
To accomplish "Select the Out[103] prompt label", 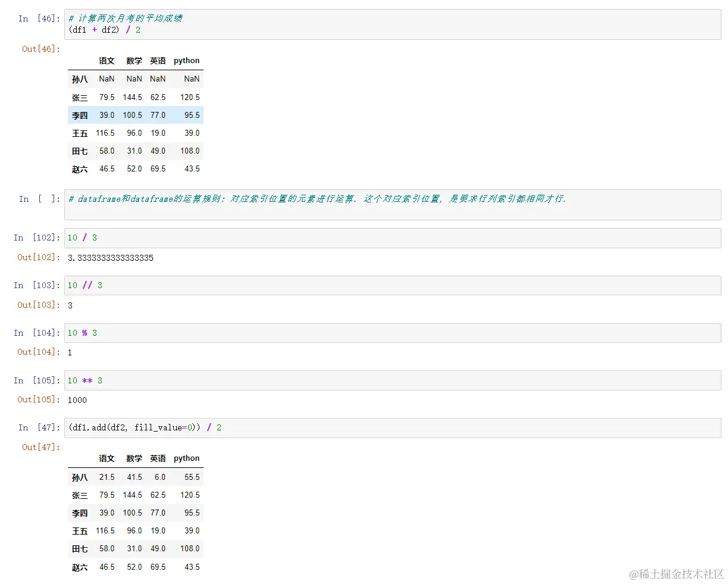I will pos(39,305).
